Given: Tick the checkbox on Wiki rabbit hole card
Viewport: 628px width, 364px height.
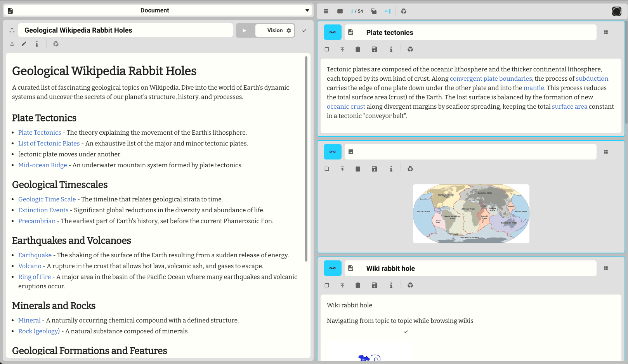Looking at the screenshot, I should [x=327, y=285].
